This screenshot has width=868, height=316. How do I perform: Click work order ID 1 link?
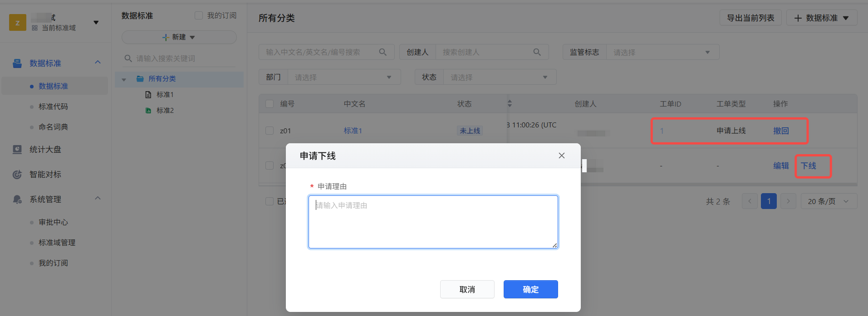[x=662, y=131]
